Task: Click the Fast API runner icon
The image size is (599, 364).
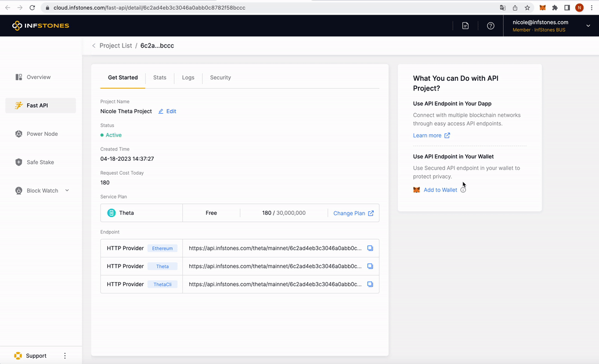Action: [19, 106]
